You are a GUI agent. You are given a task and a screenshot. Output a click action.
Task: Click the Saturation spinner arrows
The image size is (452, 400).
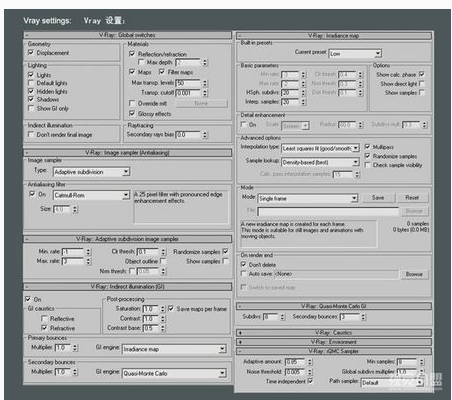163,309
